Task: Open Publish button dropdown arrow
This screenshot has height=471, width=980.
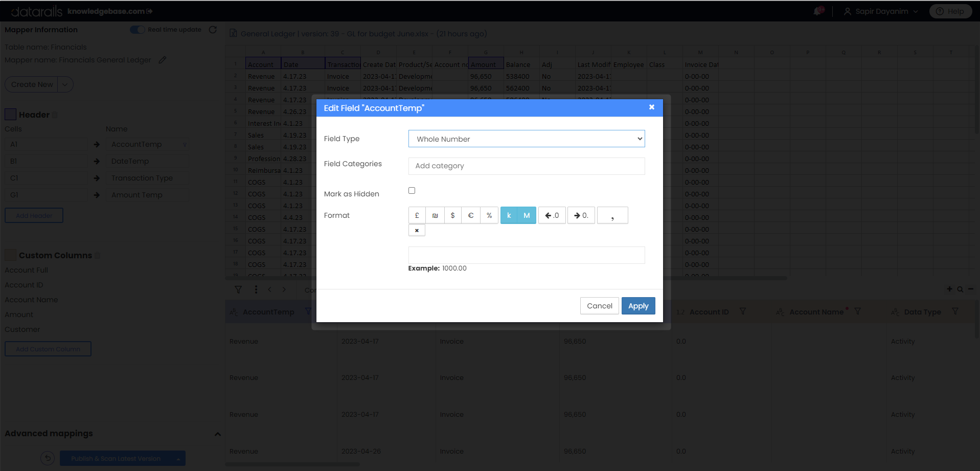Action: pos(178,459)
